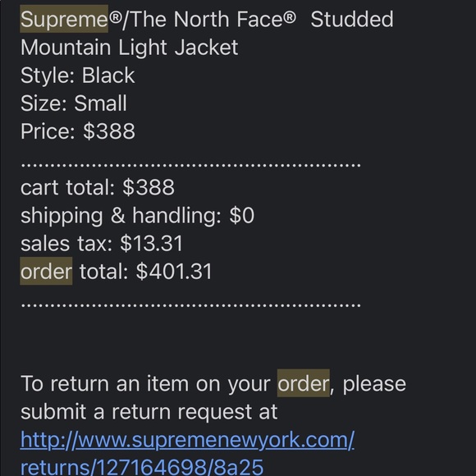
Task: Click 'Mountain Light Jacket' product name line
Action: (x=130, y=48)
